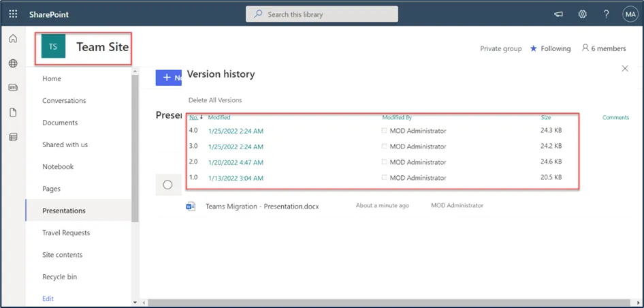Image resolution: width=644 pixels, height=308 pixels.
Task: Click the My files page icon
Action: pos(13,112)
